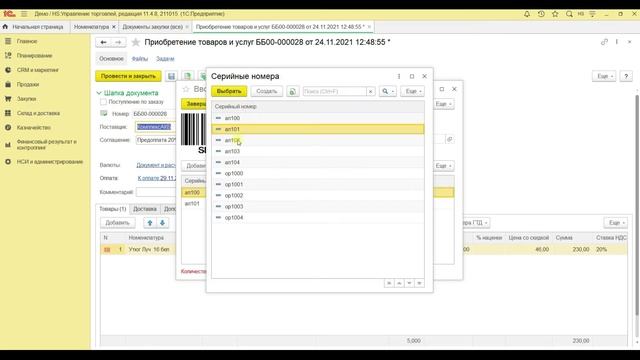This screenshot has width=640, height=360.
Task: Open Закупки section in sidebar
Action: point(27,99)
